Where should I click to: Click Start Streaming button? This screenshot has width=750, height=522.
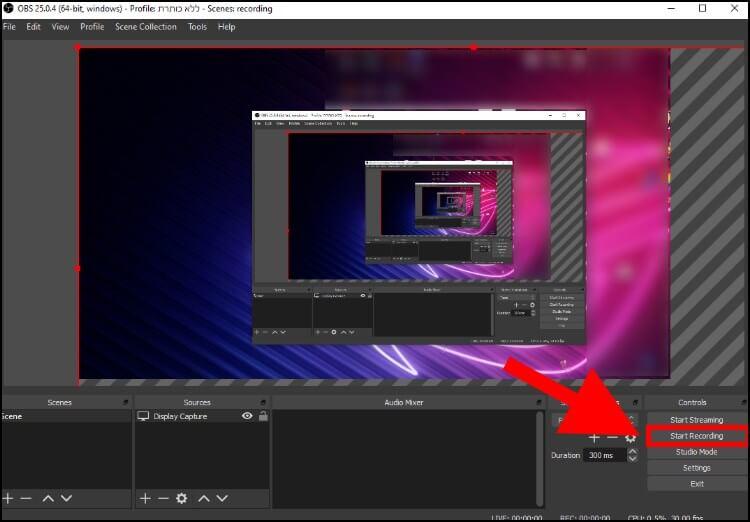pyautogui.click(x=696, y=420)
